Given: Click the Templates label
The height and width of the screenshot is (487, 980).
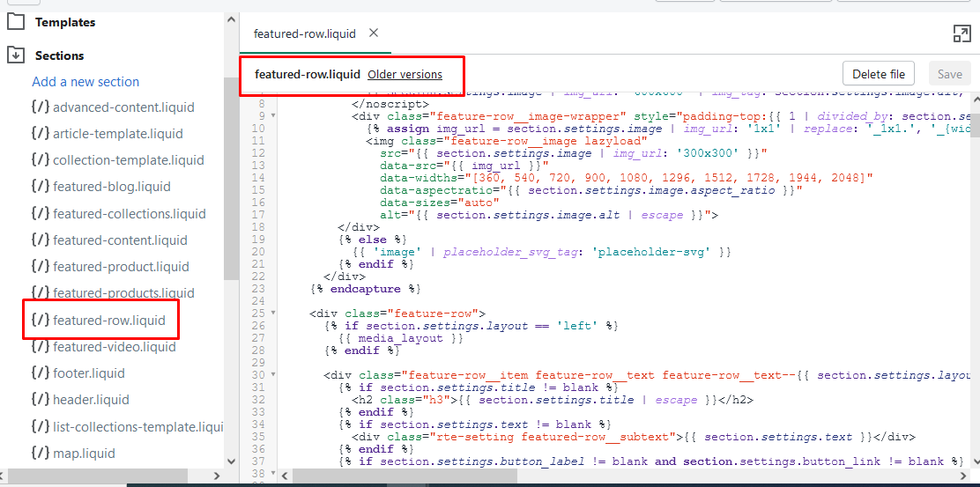Looking at the screenshot, I should tap(65, 23).
